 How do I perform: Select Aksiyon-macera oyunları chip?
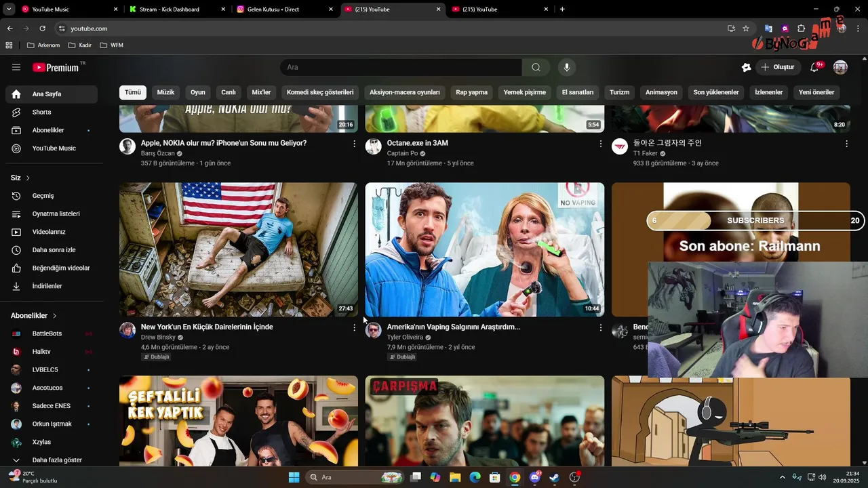click(x=405, y=92)
